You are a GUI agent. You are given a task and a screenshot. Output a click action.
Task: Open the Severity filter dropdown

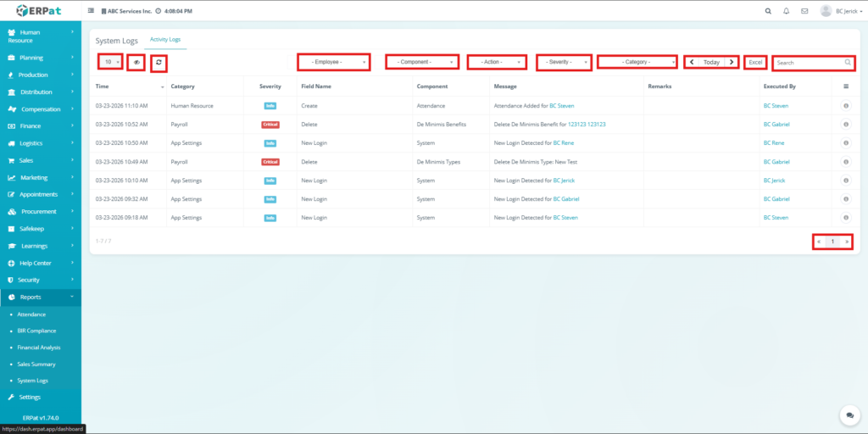(563, 63)
